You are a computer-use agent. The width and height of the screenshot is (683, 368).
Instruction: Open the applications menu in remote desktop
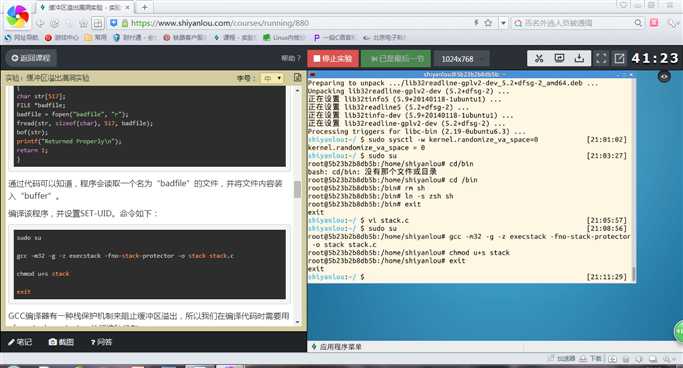(336, 347)
